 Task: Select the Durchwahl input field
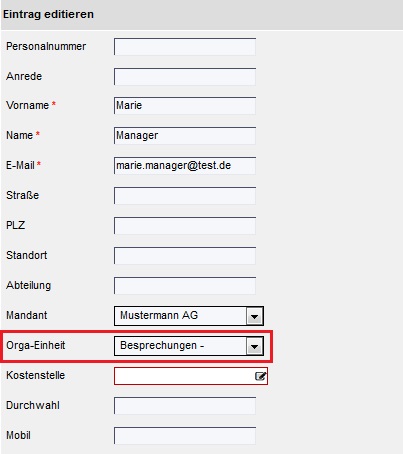pyautogui.click(x=185, y=406)
